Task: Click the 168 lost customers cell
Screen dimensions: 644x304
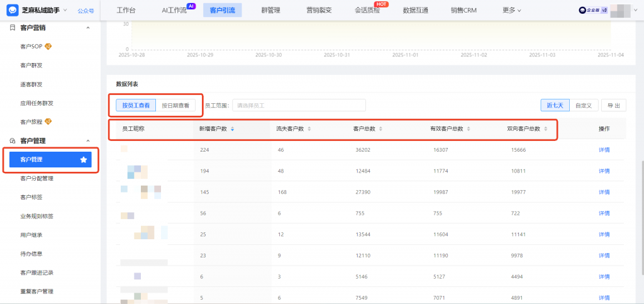Action: pos(282,192)
